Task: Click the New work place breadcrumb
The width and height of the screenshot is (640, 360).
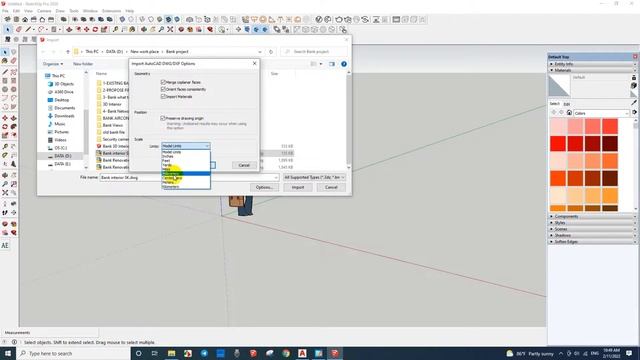Action: click(144, 52)
